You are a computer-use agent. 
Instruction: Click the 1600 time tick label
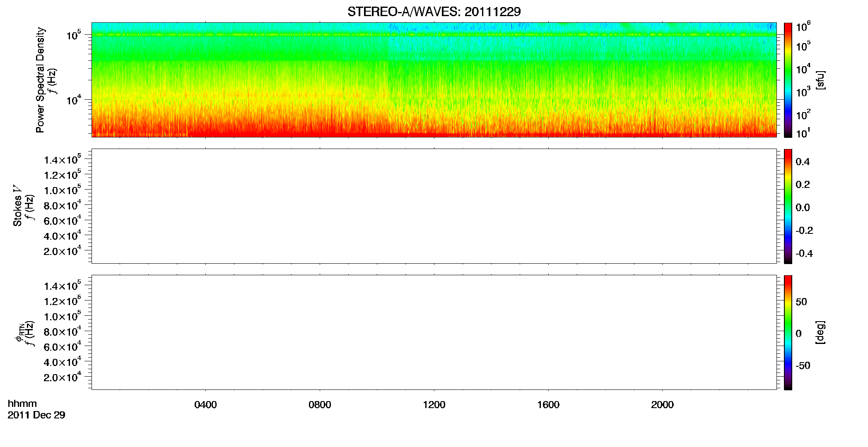click(x=548, y=405)
